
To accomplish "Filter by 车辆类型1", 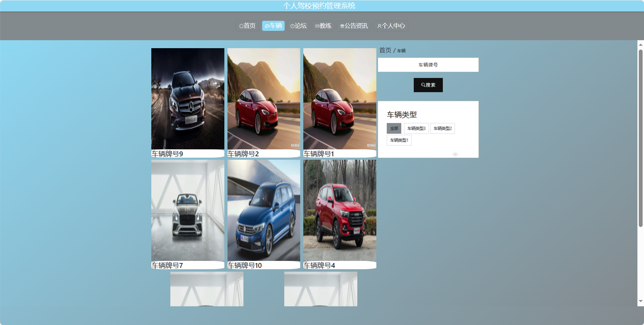I will tap(399, 140).
